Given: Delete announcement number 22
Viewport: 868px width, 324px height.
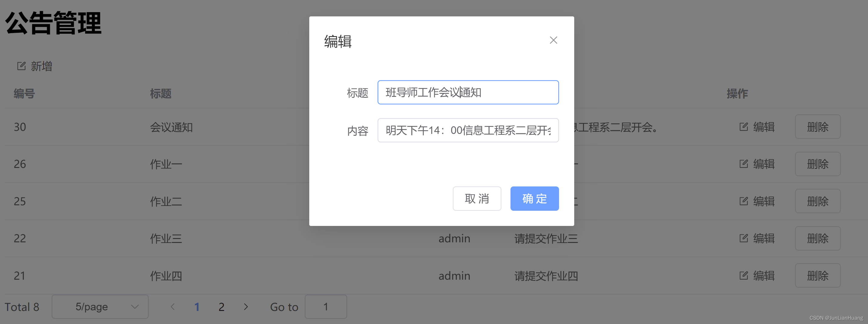Looking at the screenshot, I should click(817, 238).
